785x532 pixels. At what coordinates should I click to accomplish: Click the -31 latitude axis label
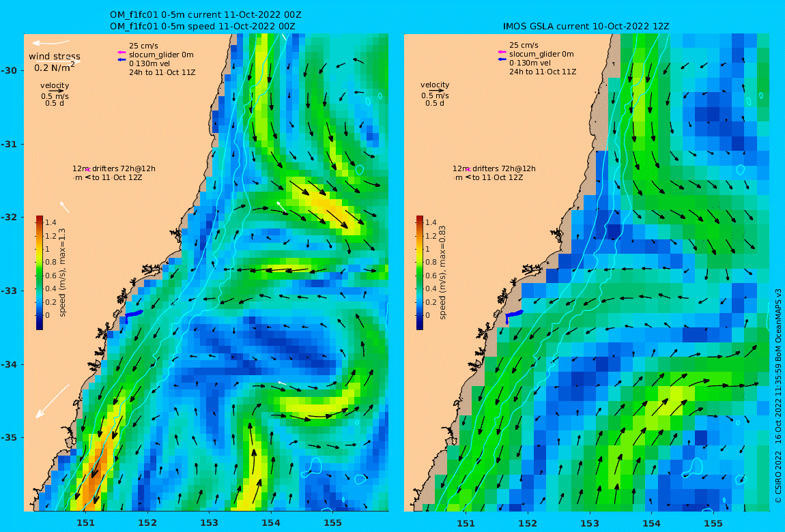point(10,145)
